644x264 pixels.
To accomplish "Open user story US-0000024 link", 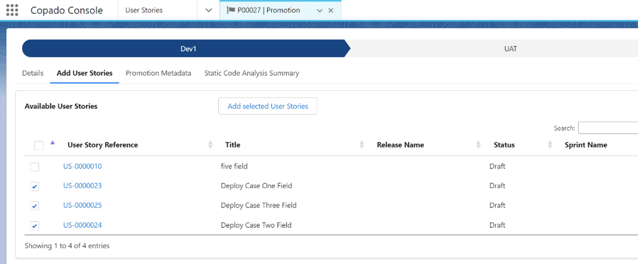I will click(x=82, y=225).
